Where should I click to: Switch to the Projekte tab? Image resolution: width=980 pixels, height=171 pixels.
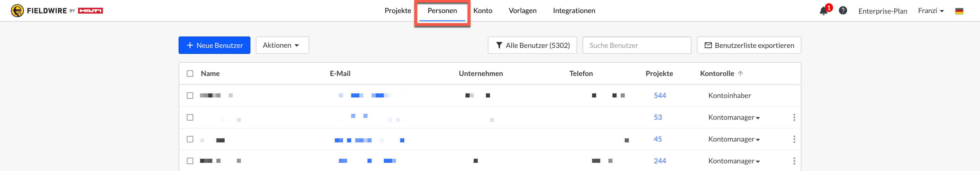(x=397, y=11)
